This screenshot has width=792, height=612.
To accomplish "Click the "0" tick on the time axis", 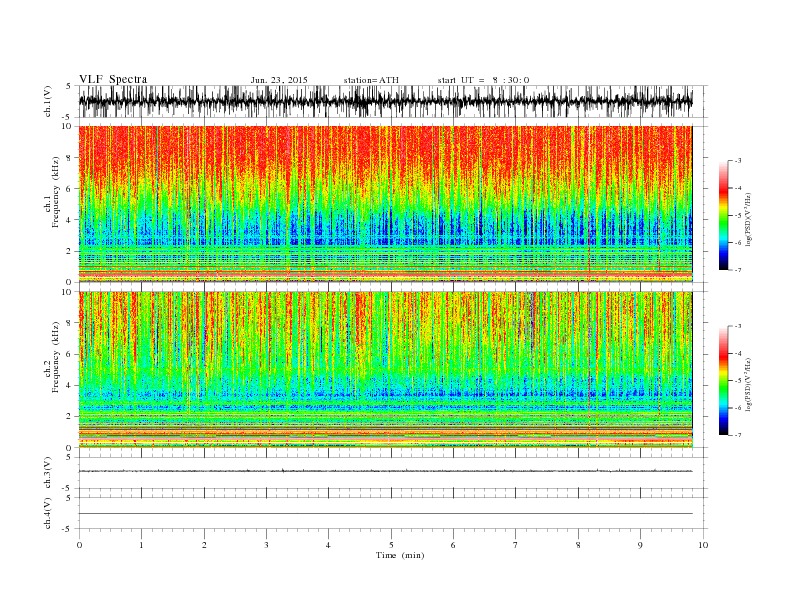I will 79,545.
